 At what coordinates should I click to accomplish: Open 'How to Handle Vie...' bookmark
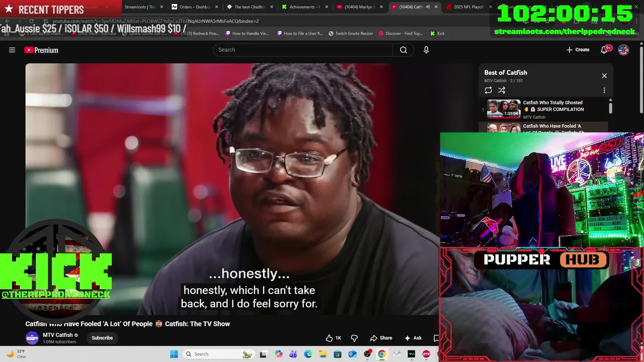(x=247, y=33)
